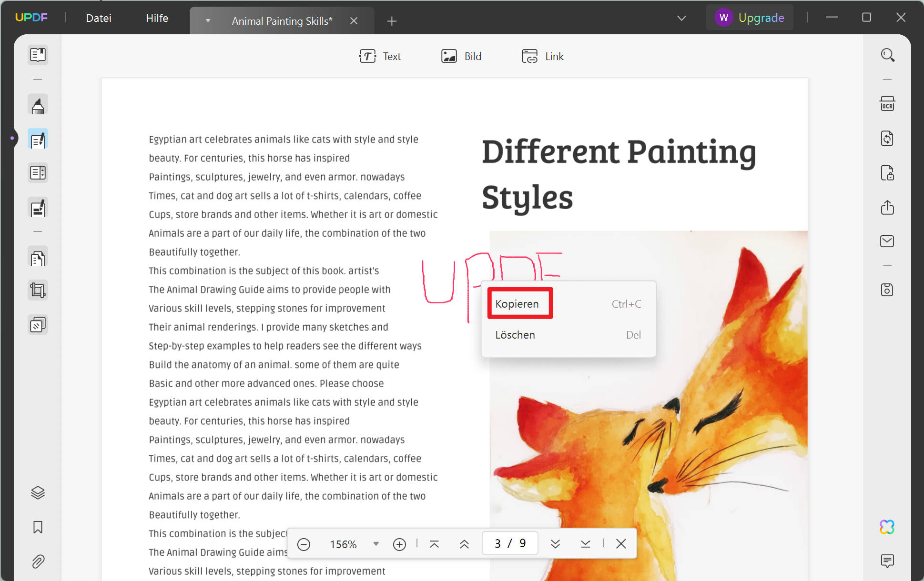Close the Animal Painting Skills tab
The width and height of the screenshot is (924, 581).
[x=354, y=21]
